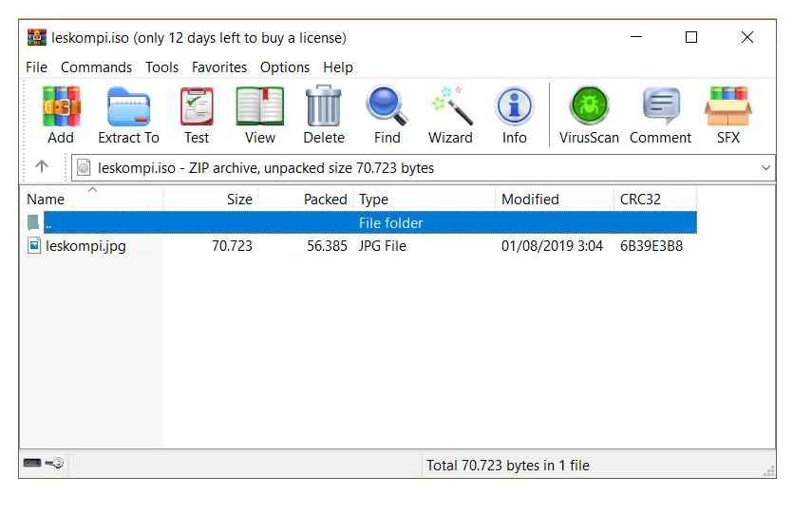Screen dimensions: 812x515
Task: Open the Help menu
Action: 338,67
